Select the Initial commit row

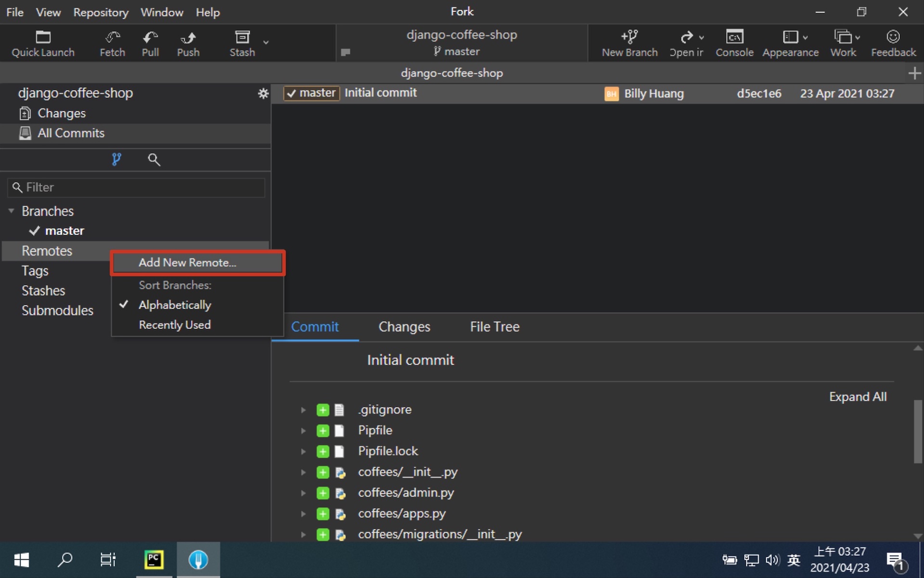pyautogui.click(x=597, y=93)
